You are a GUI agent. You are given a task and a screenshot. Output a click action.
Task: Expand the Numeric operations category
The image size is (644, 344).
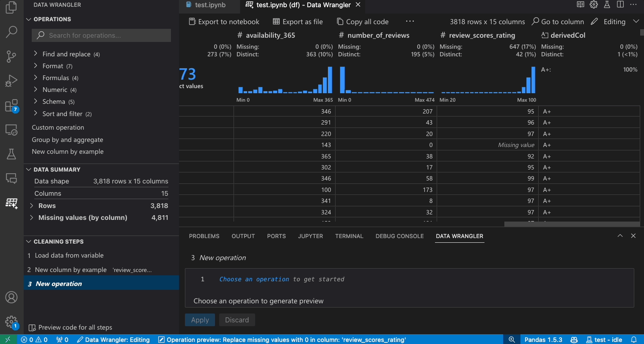tap(54, 89)
